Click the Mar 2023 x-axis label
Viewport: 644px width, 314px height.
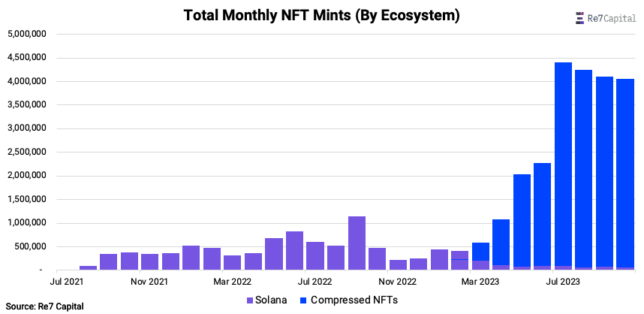tap(480, 281)
